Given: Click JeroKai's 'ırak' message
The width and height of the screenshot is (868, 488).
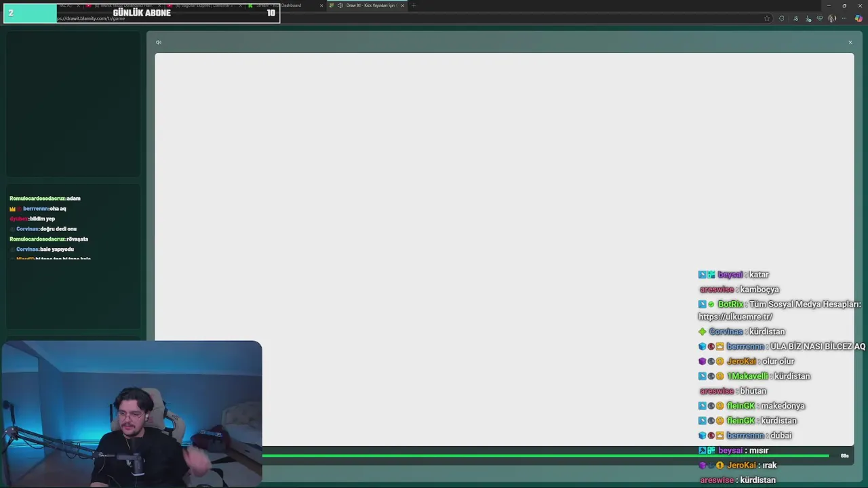Looking at the screenshot, I should (x=737, y=466).
